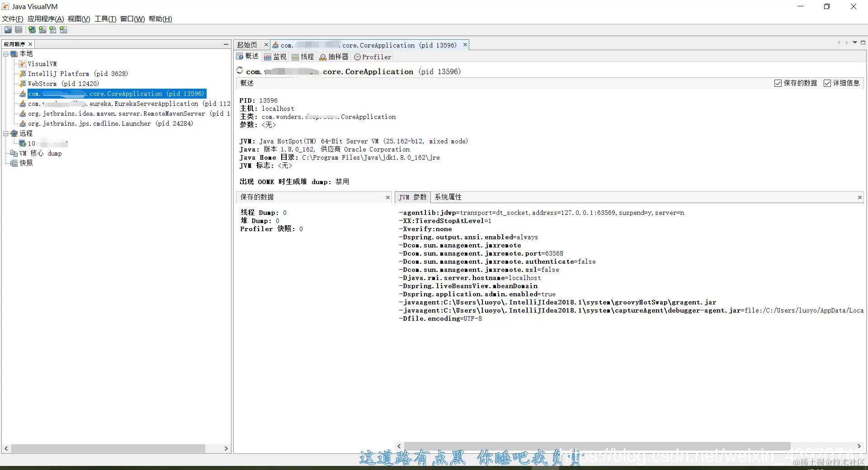Viewport: 868px width, 470px height.
Task: Click the WebStorm node icon
Action: (23, 84)
